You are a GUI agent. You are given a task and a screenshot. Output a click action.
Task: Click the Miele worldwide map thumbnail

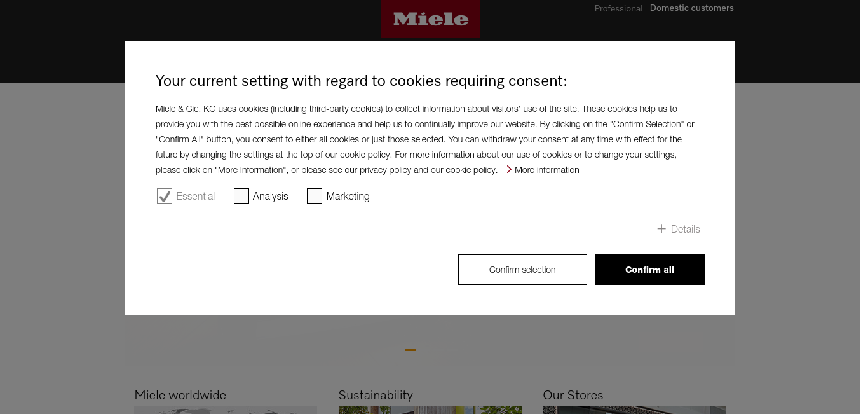click(x=226, y=410)
